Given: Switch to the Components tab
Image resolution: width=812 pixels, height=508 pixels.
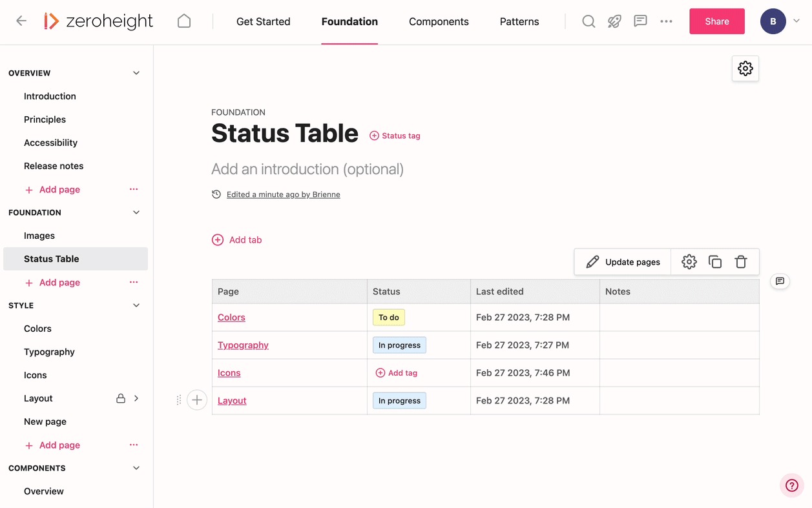Looking at the screenshot, I should click(439, 21).
